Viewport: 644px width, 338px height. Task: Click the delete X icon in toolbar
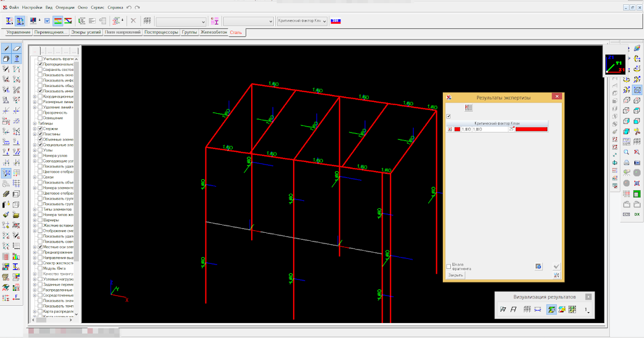click(x=133, y=21)
